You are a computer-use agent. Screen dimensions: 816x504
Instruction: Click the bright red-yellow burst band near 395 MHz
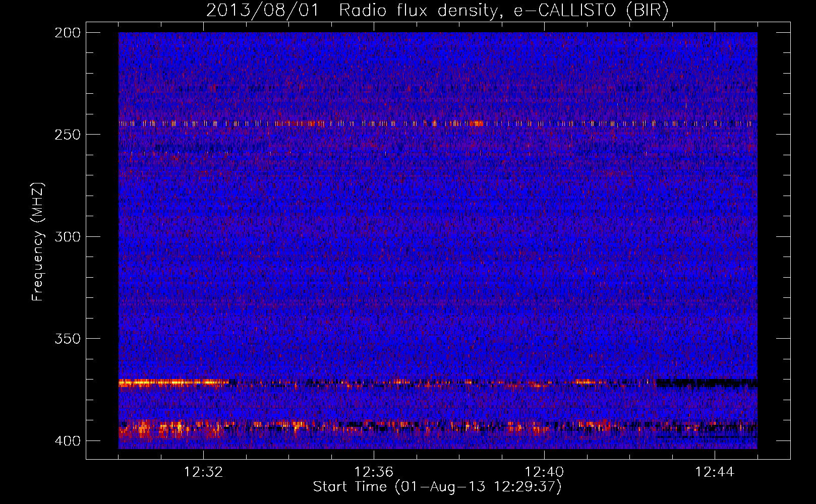pos(171,430)
